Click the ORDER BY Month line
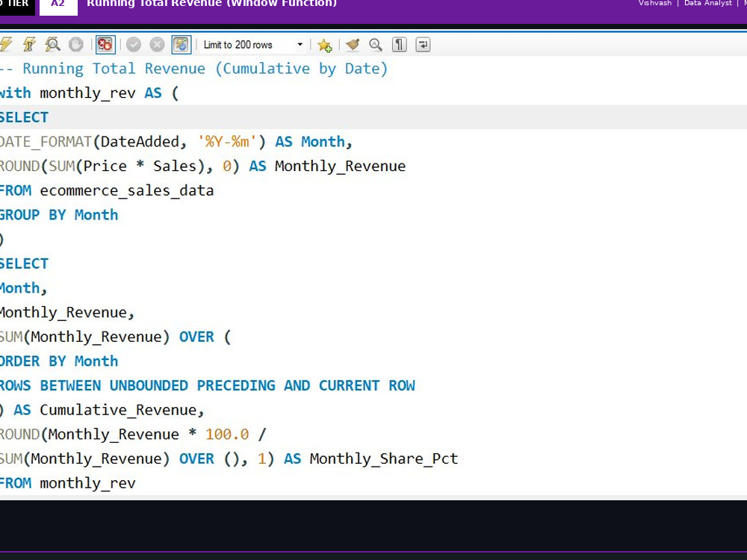747x560 pixels. pos(58,361)
